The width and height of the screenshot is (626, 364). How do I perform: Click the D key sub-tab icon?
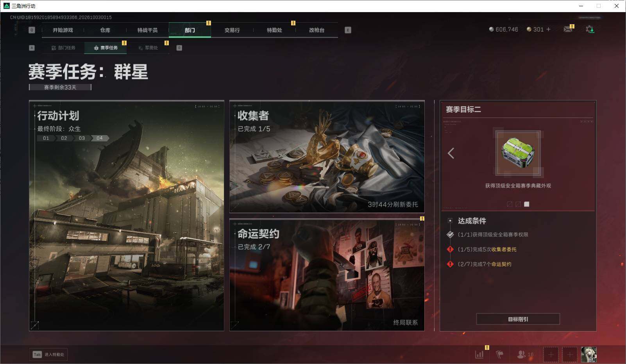(179, 48)
